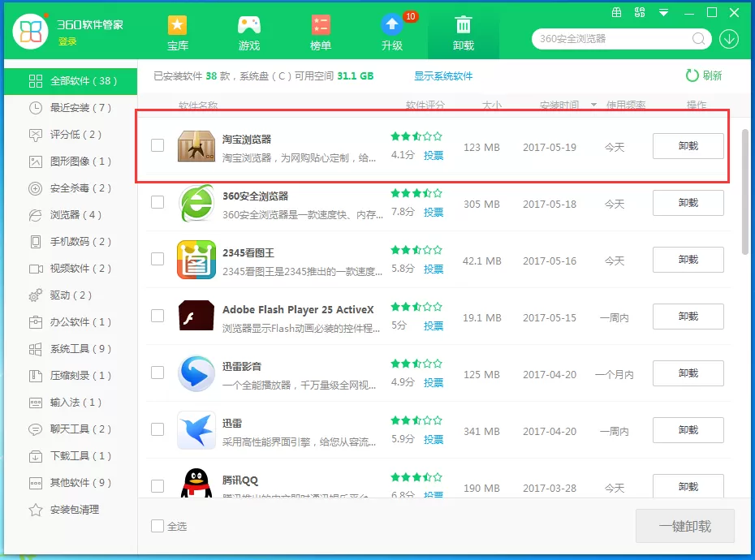
Task: Select 视频软件 category in sidebar
Action: coord(71,268)
